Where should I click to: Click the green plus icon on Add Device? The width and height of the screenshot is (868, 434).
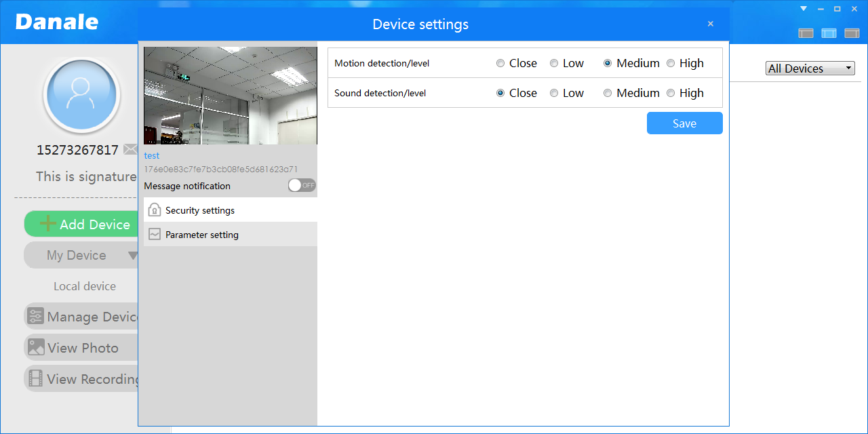click(47, 224)
